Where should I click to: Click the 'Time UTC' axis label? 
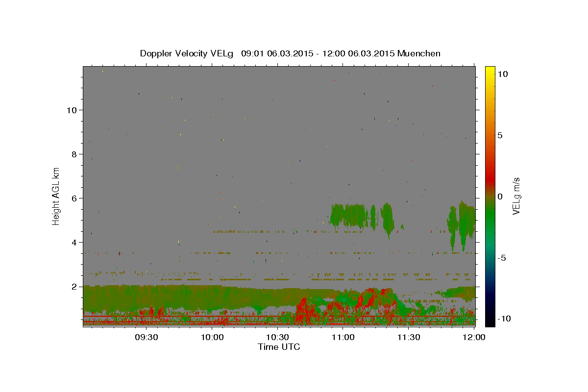point(279,347)
